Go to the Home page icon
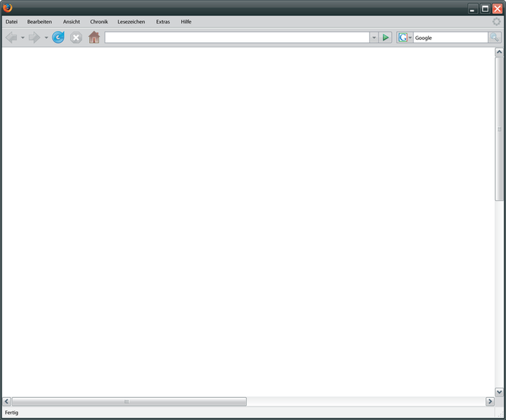This screenshot has height=420, width=506. pos(94,38)
